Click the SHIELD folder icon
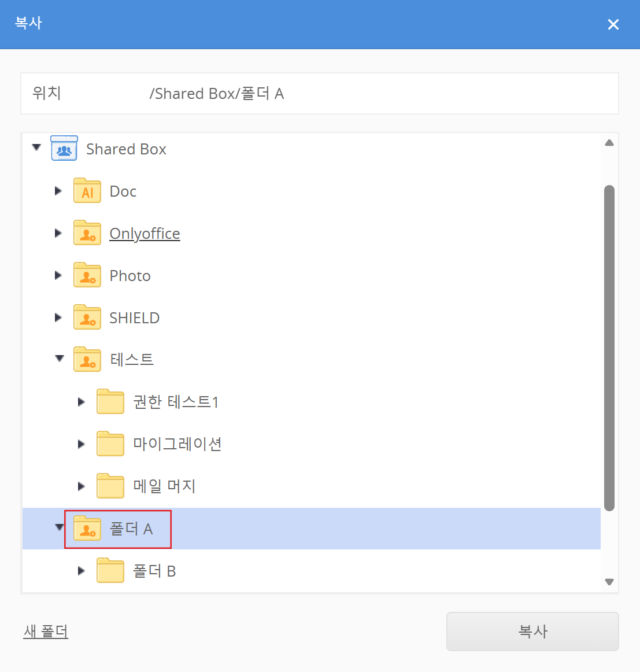Viewport: 640px width, 672px height. [87, 318]
